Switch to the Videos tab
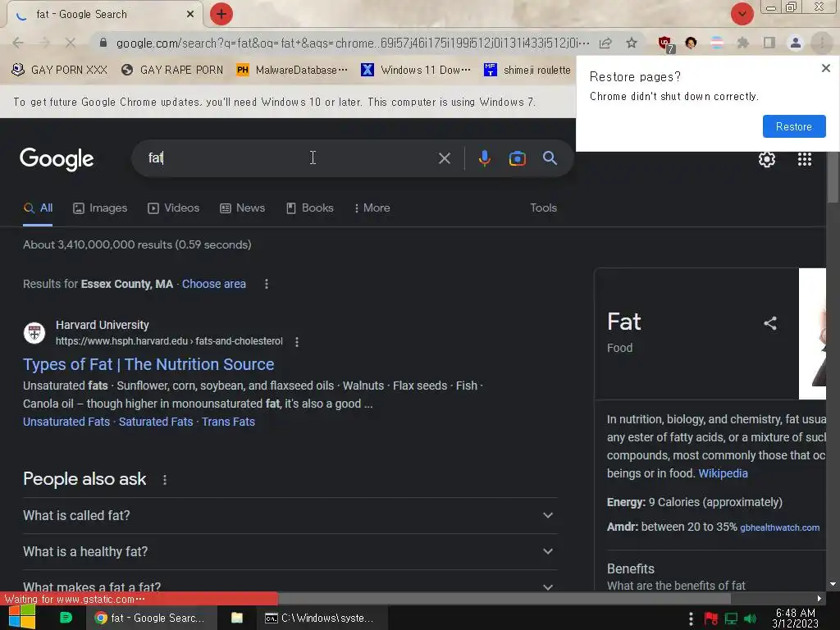 (x=174, y=208)
